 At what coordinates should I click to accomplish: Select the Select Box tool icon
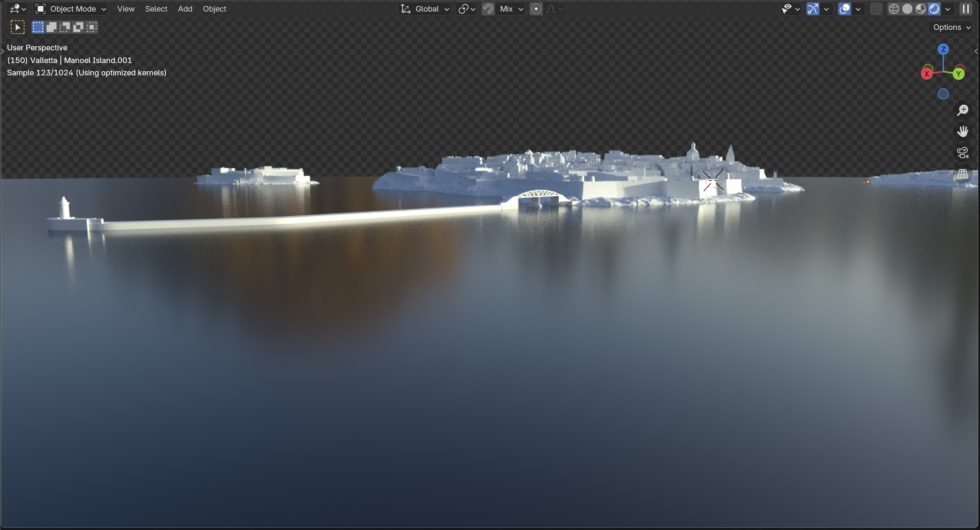point(18,27)
